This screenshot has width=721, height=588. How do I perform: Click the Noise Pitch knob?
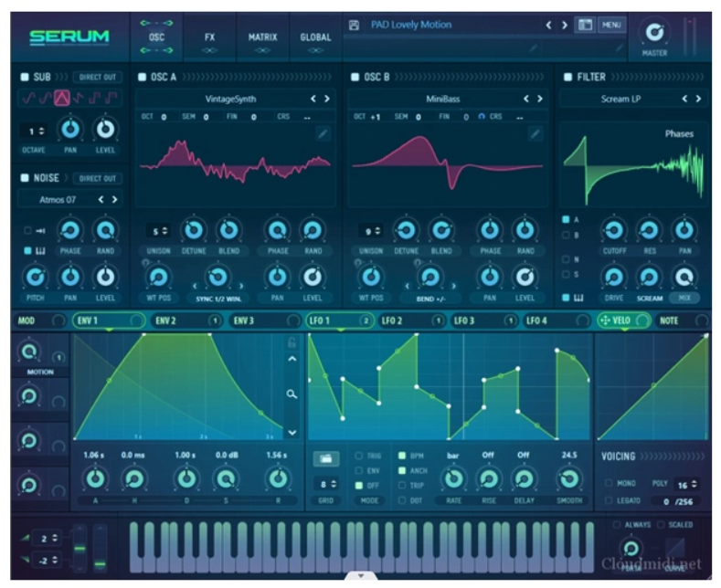point(36,277)
